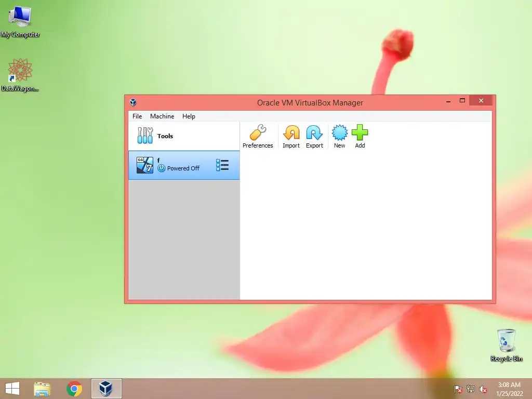The width and height of the screenshot is (532, 399).
Task: Click the green Add machine icon
Action: pyautogui.click(x=360, y=137)
